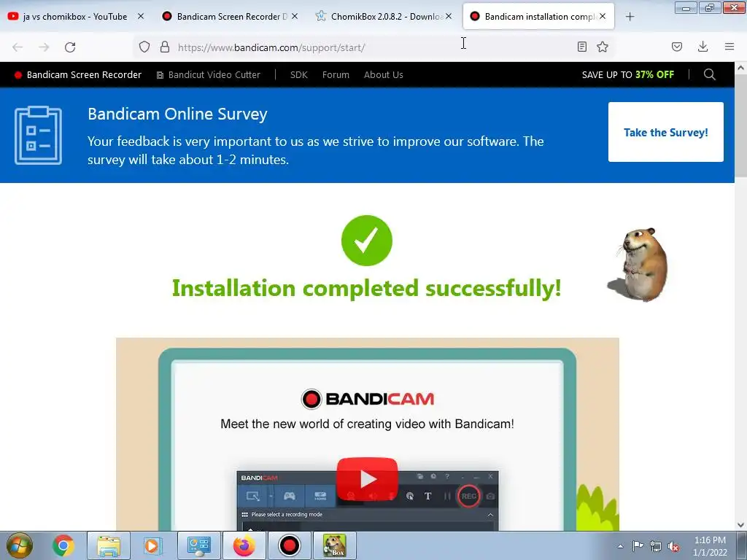Screen dimensions: 747x560
Task: Close the YouTube browser tab
Action: pos(141,16)
